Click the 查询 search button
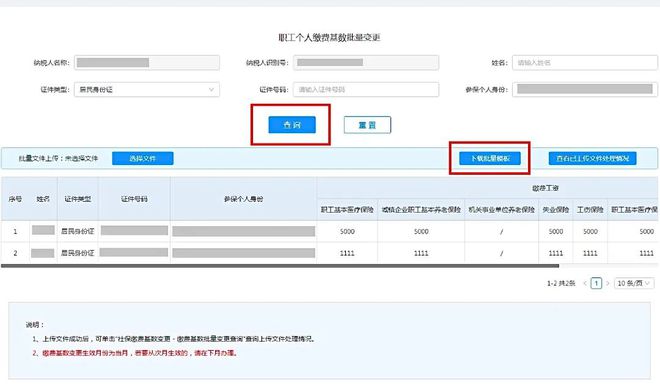 (292, 125)
